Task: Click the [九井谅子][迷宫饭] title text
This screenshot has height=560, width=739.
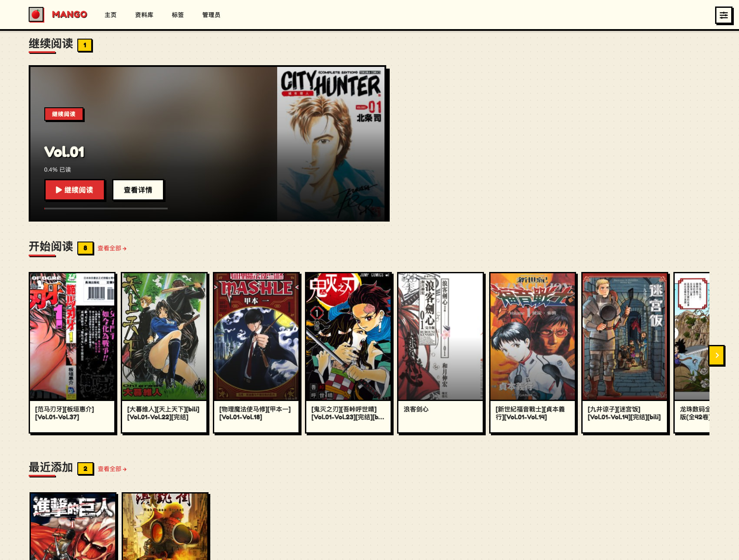Action: tap(624, 413)
